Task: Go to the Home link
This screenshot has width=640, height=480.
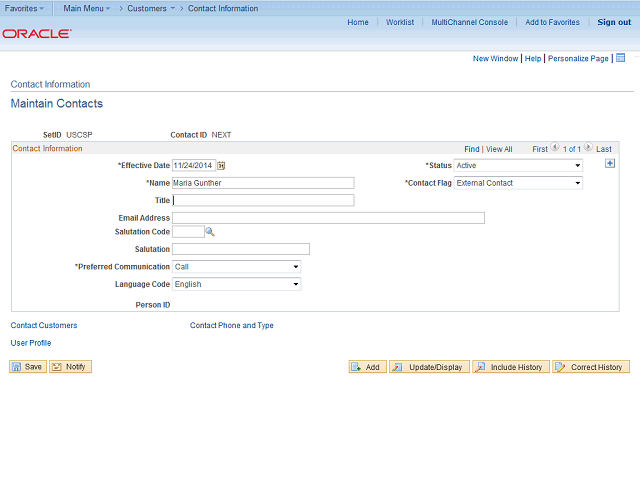Action: click(x=358, y=22)
